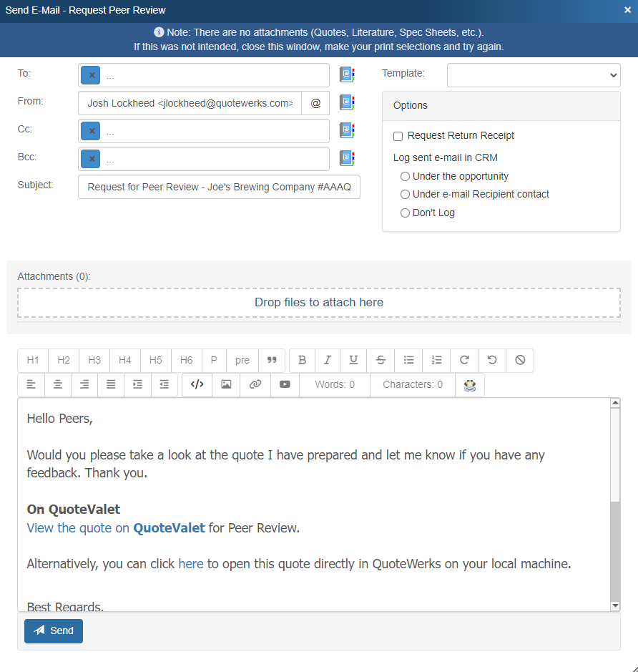638x672 pixels.
Task: Insert a video with the YouTube icon
Action: (285, 384)
